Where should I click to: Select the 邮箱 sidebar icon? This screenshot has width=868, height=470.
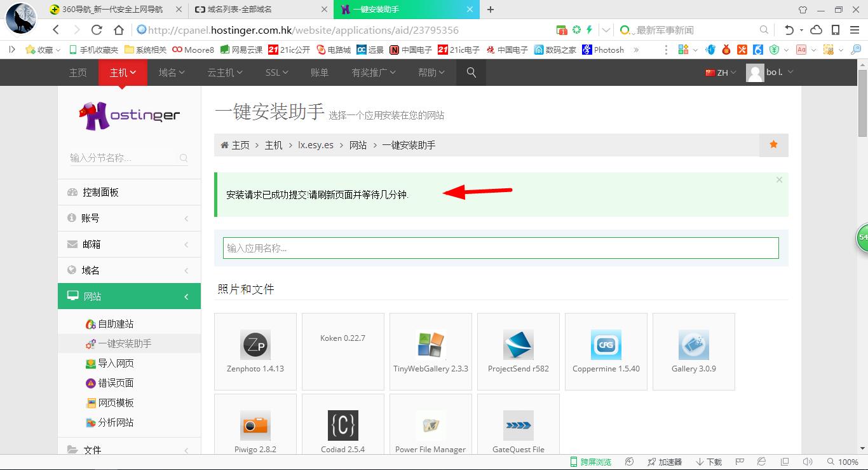coord(73,244)
